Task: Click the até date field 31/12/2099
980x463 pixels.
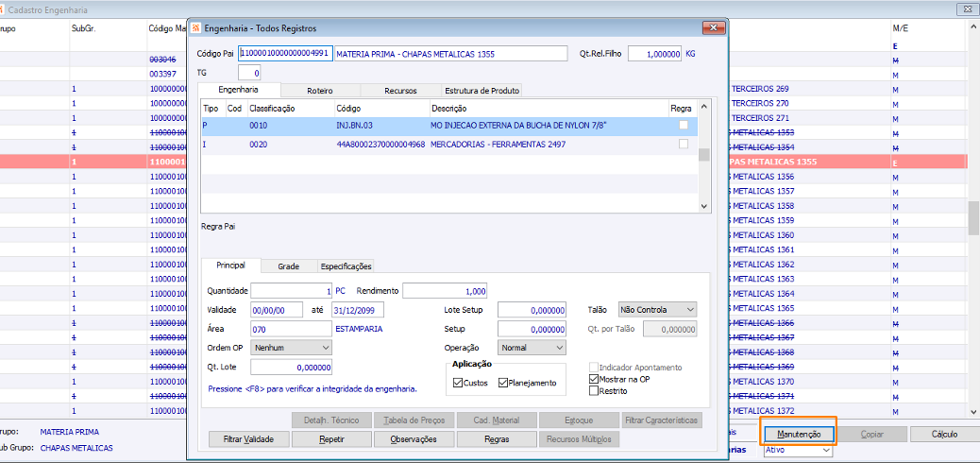Action: tap(358, 310)
